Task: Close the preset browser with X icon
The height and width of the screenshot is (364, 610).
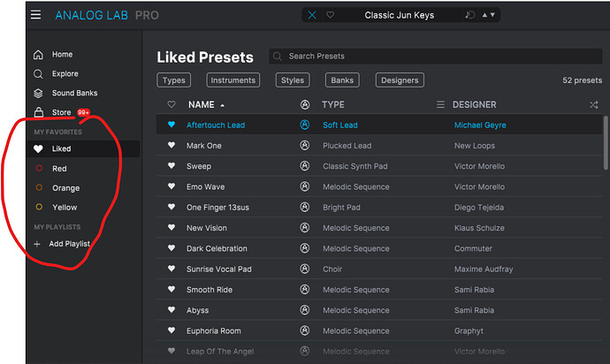Action: click(x=312, y=15)
